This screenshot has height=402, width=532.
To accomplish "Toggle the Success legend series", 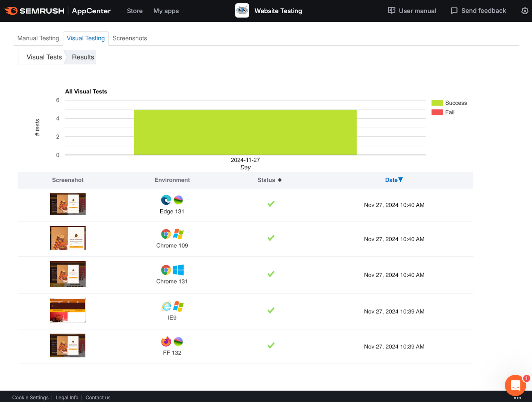I will (449, 103).
